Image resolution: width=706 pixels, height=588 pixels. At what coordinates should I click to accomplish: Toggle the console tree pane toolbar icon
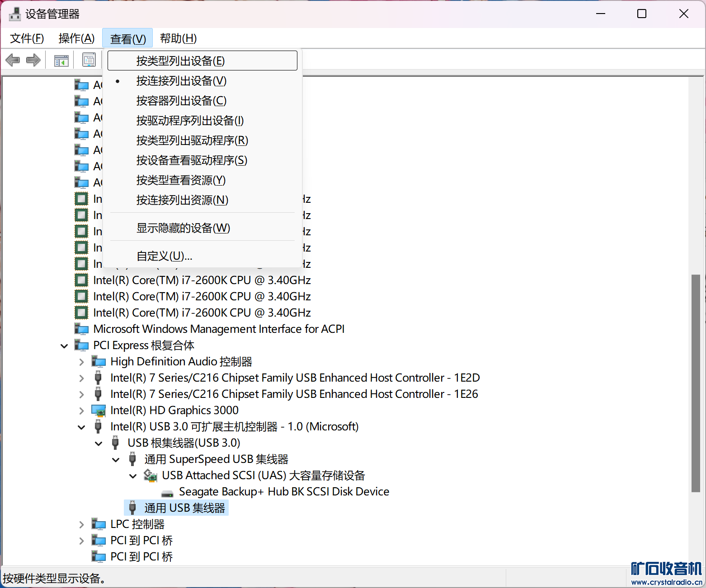point(61,60)
